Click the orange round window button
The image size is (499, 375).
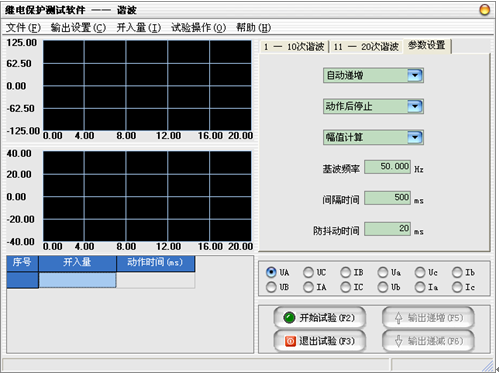[x=485, y=10]
